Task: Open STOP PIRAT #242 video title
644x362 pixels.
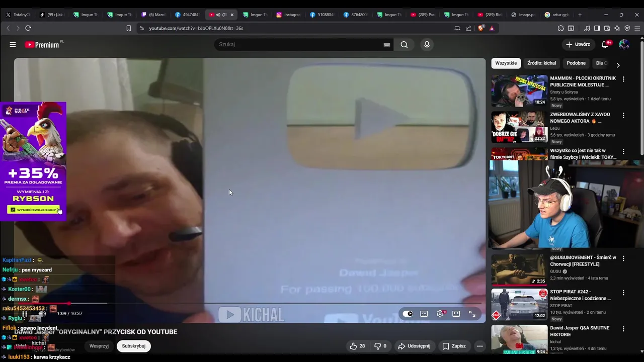Action: [x=581, y=295]
